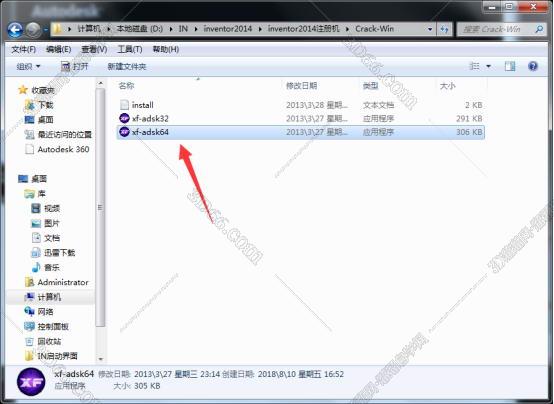The width and height of the screenshot is (554, 404).
Task: Select inventor2014注册机 breadcrumb segment
Action: pyautogui.click(x=303, y=29)
